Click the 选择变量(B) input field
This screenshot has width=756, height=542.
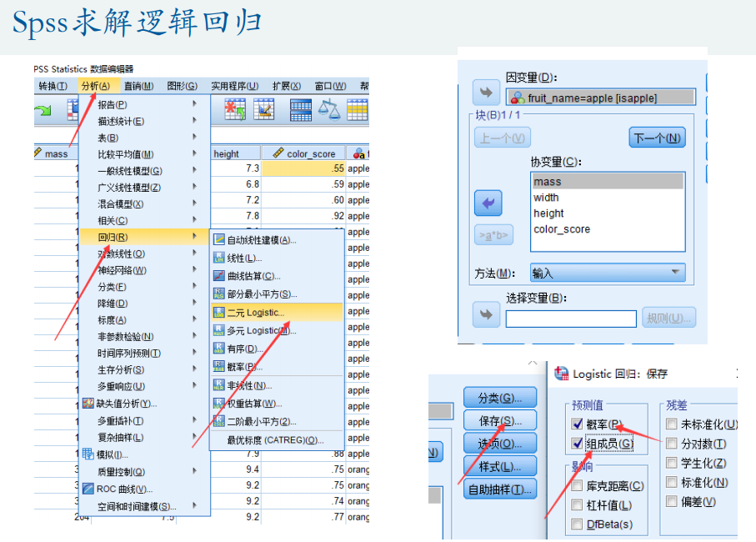pos(571,319)
